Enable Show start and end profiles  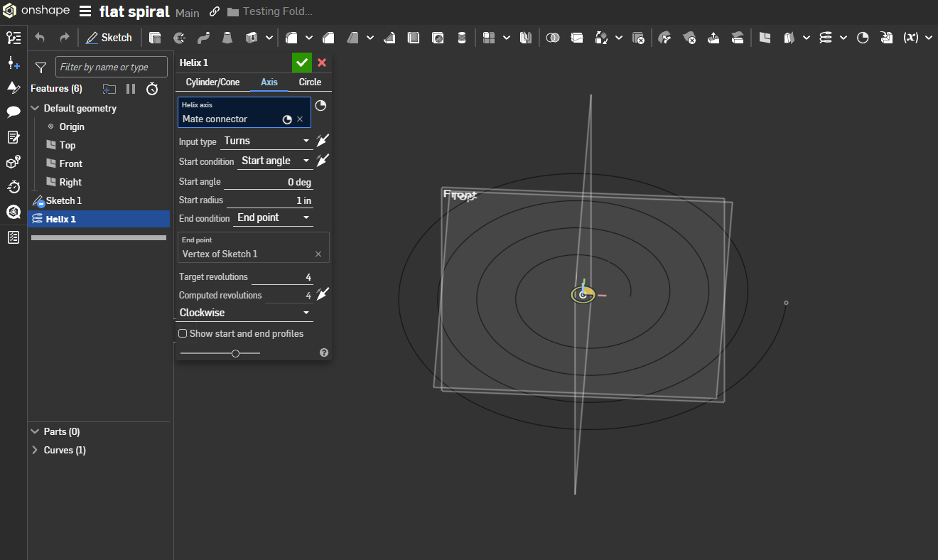point(183,333)
